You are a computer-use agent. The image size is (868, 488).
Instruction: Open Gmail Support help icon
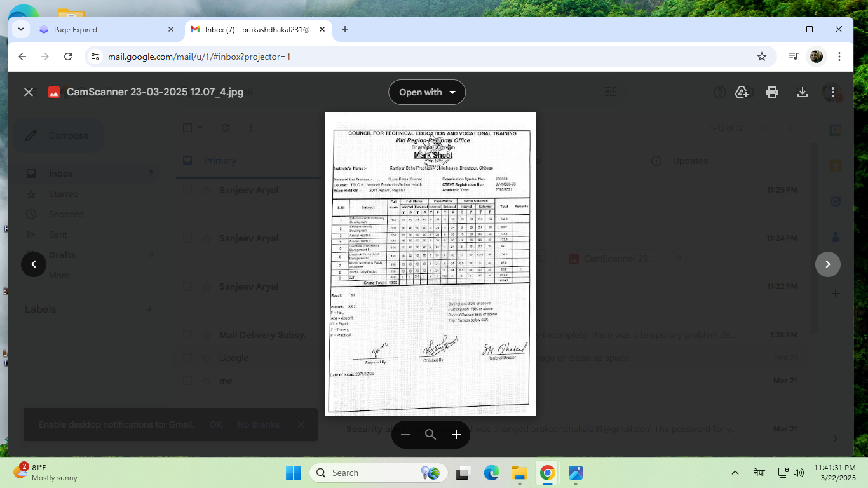coord(720,92)
